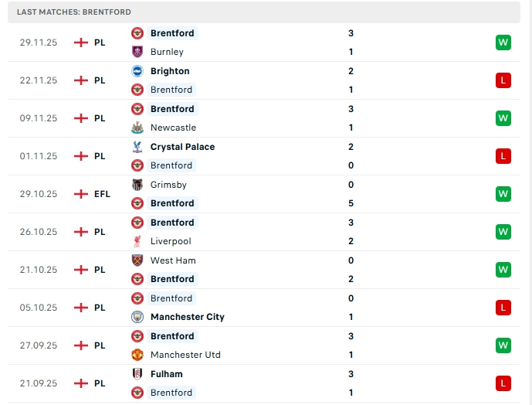Click the Last Matches: Brentford header
This screenshot has width=532, height=405.
click(x=74, y=12)
